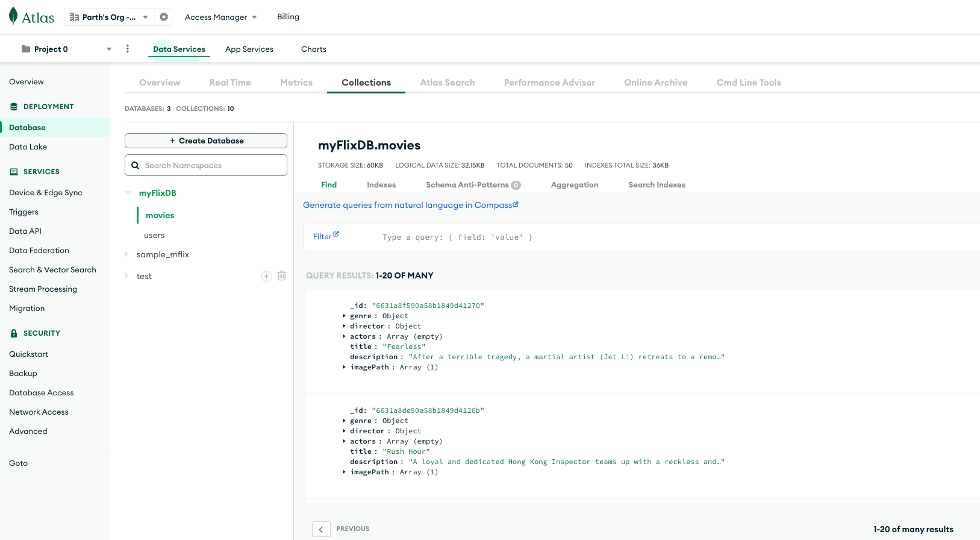Open the Real Time tab
Screen dimensions: 980x540
(x=230, y=83)
